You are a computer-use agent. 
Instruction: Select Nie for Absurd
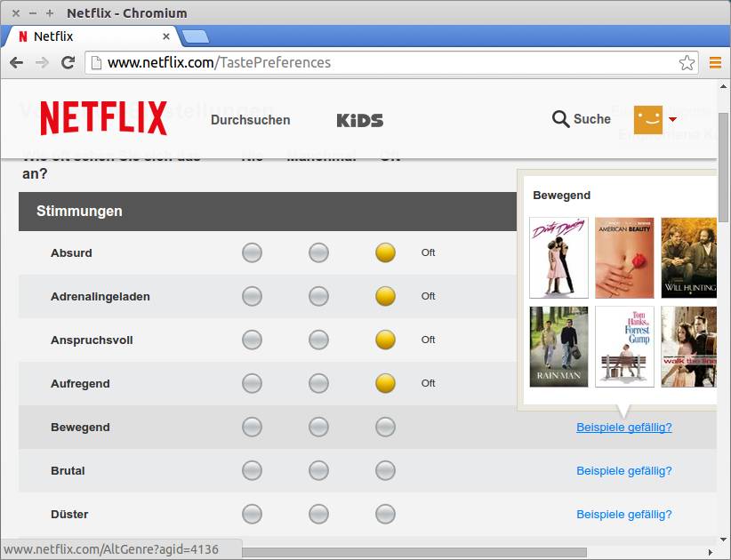pos(253,252)
